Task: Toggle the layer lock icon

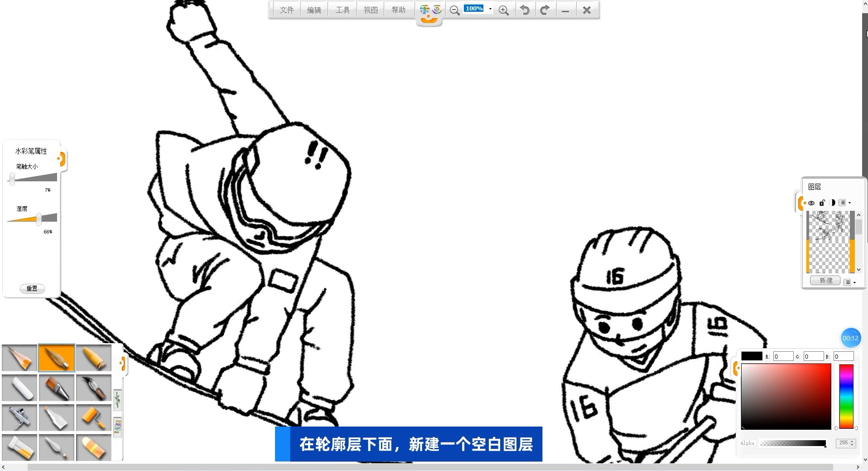Action: (x=822, y=203)
